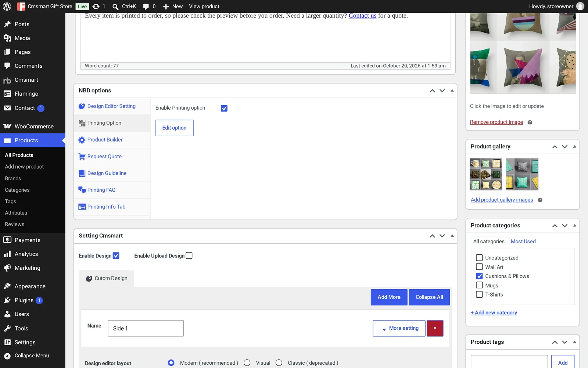Move the Setting Cmsmart panel up
Viewport: 588px width, 368px height.
pos(432,236)
